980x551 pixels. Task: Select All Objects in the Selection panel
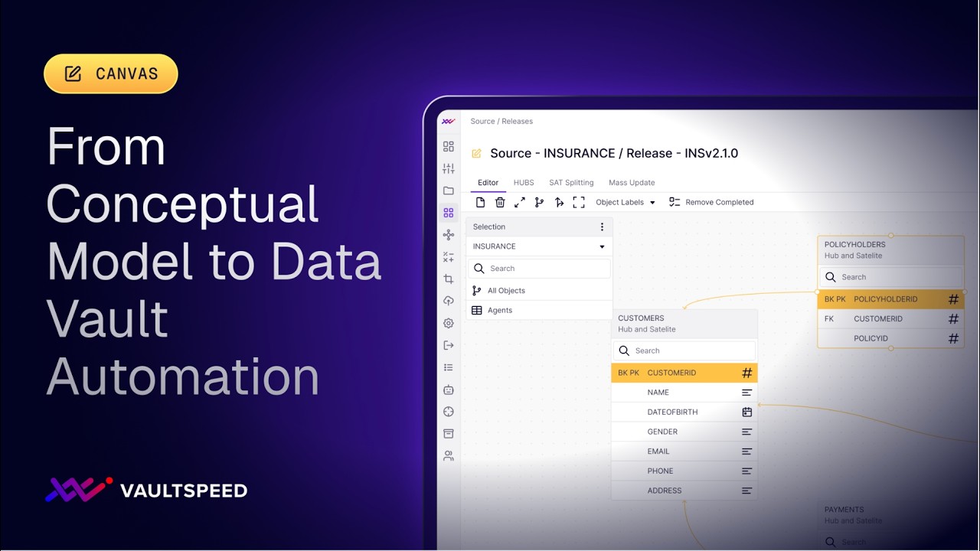click(539, 291)
